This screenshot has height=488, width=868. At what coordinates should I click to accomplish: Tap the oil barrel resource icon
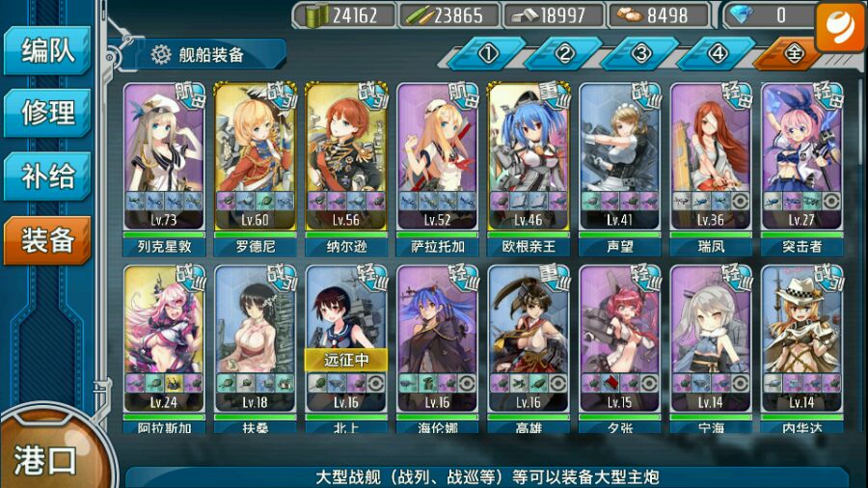pyautogui.click(x=317, y=14)
